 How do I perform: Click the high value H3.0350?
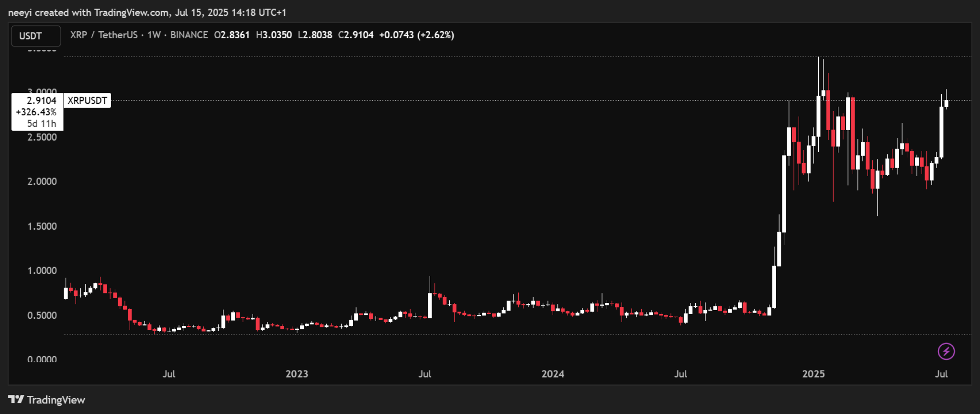click(274, 35)
